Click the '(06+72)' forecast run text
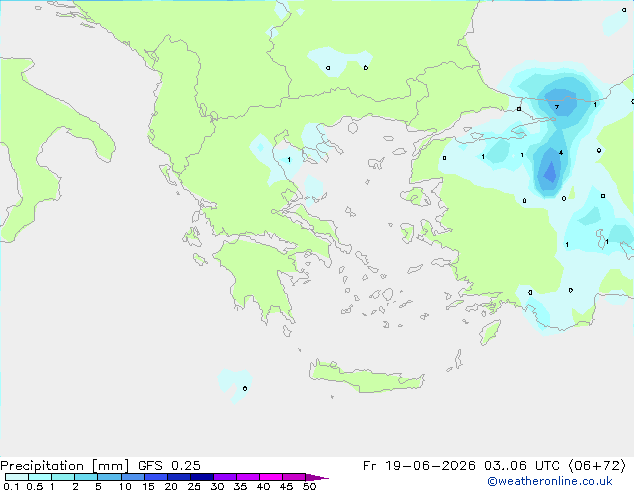Screen dimensions: 634x490 pyautogui.click(x=597, y=466)
